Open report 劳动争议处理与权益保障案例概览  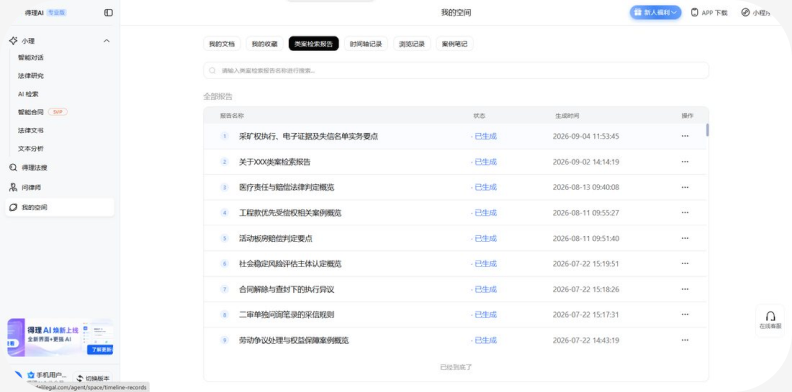[293, 340]
